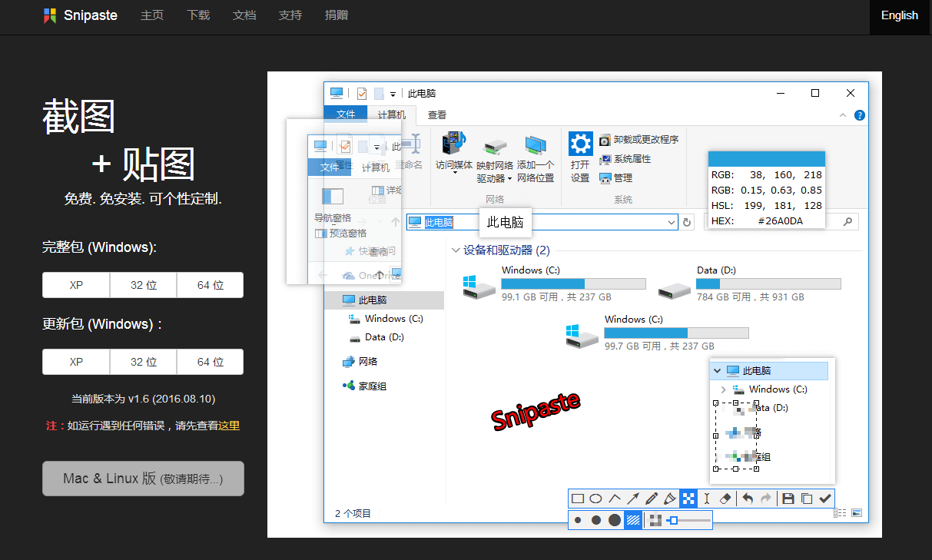
Task: Click the save snip icon
Action: (x=788, y=499)
